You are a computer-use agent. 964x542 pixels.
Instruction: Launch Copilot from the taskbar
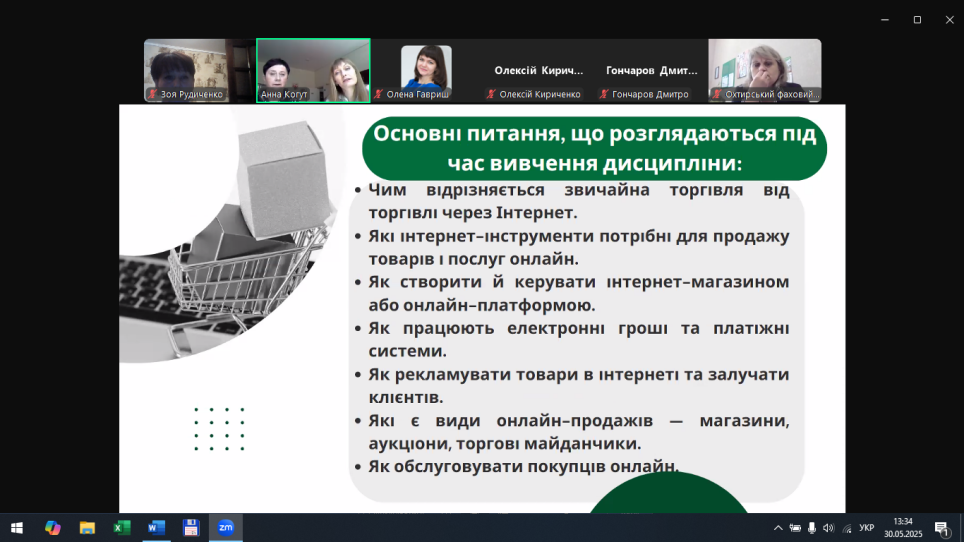coord(52,527)
